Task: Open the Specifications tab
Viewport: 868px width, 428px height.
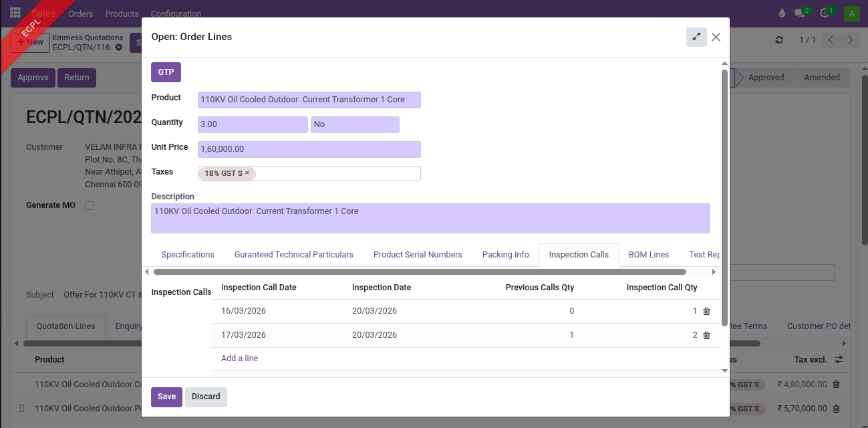Action: [x=188, y=255]
